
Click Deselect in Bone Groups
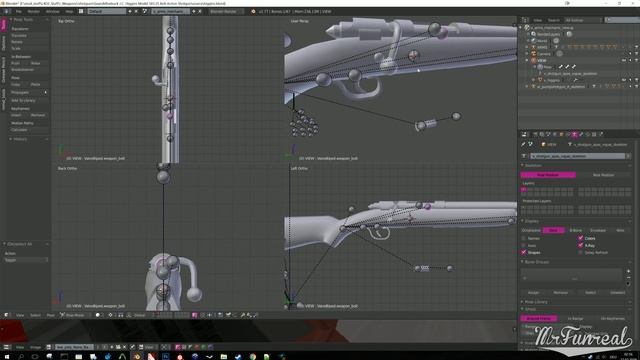[617, 293]
